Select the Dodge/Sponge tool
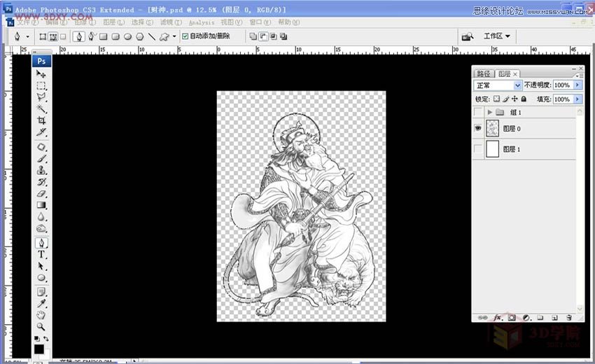The width and height of the screenshot is (595, 364). 41,228
